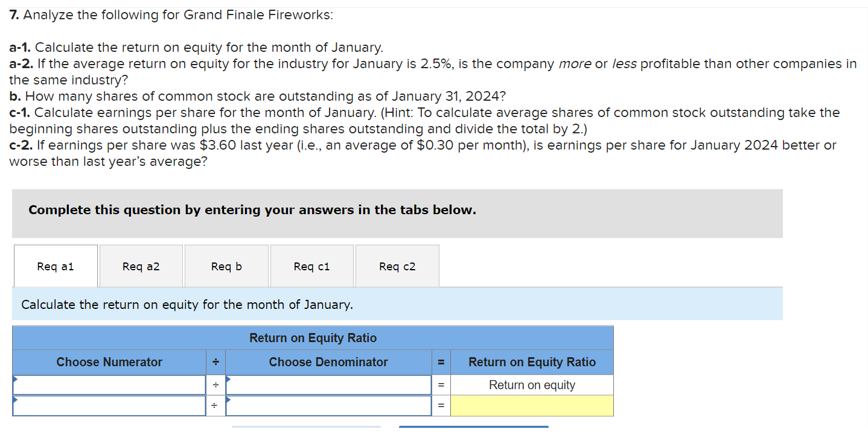Open the Req b tab

(x=226, y=265)
